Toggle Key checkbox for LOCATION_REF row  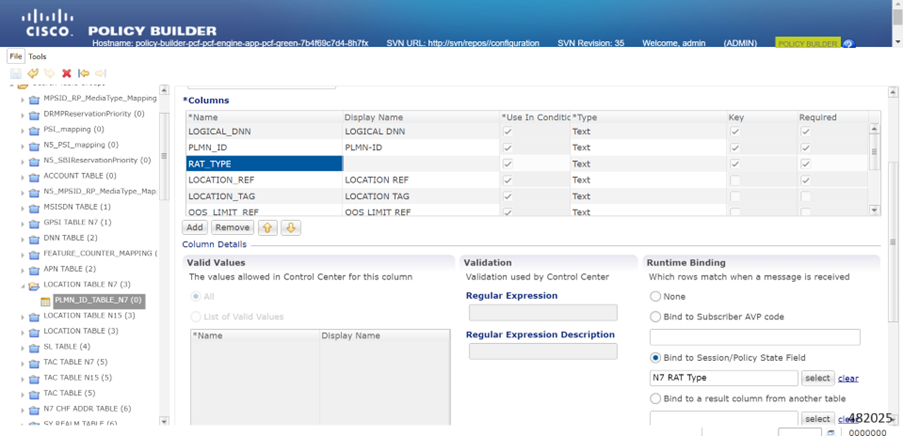click(x=734, y=180)
